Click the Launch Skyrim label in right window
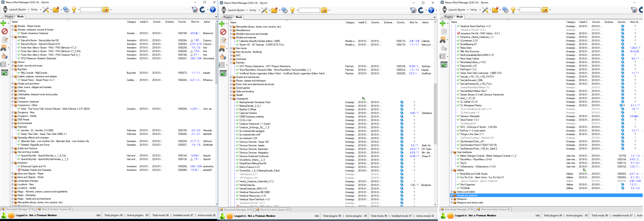The image size is (644, 221). [456, 10]
